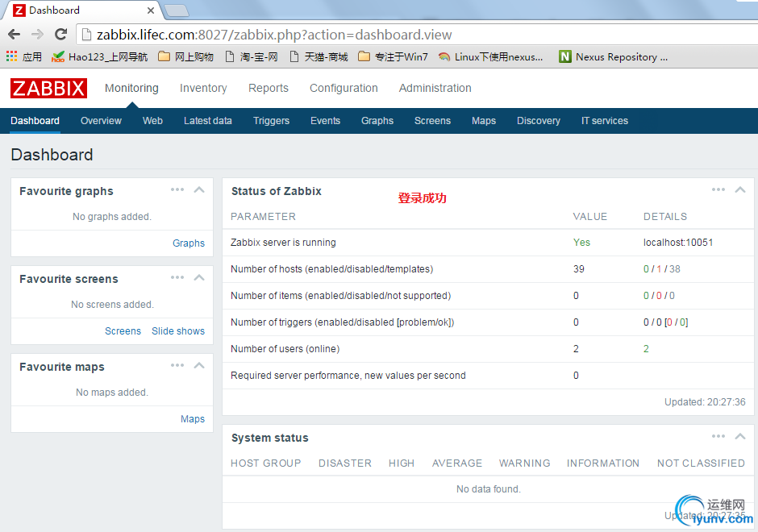
Task: Click the 'HOST GROUP' column header
Action: click(x=266, y=463)
